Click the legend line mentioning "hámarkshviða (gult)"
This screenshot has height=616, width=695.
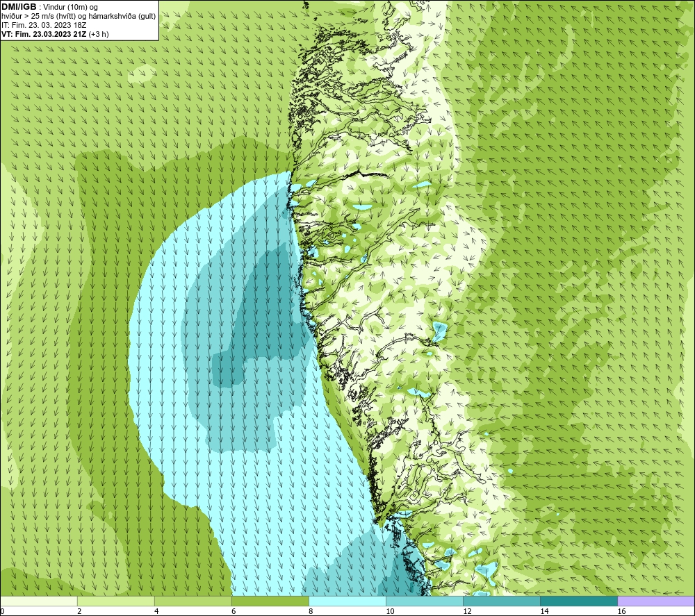(x=79, y=17)
